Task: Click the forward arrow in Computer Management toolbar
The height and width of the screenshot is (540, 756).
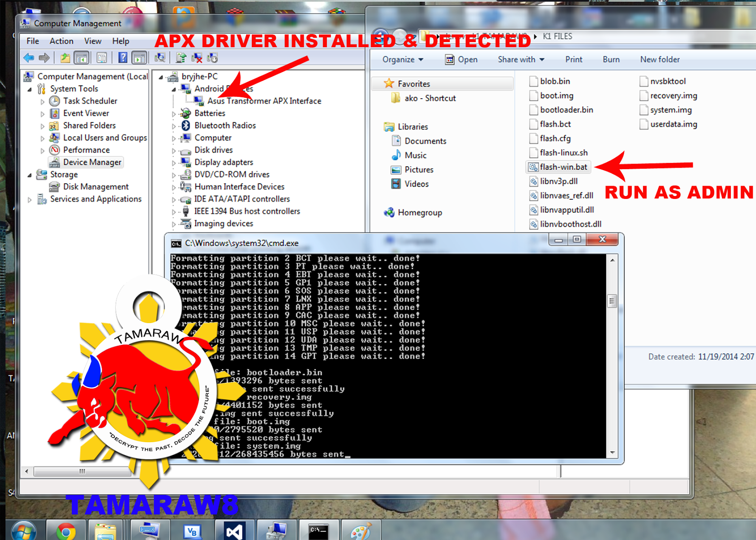Action: [x=44, y=58]
